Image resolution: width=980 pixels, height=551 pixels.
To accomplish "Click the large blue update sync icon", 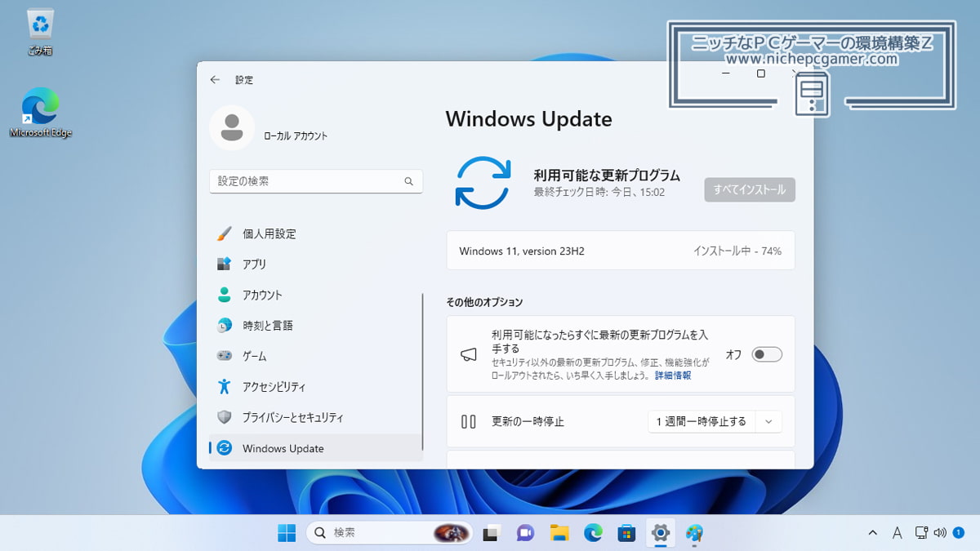I will click(x=483, y=183).
